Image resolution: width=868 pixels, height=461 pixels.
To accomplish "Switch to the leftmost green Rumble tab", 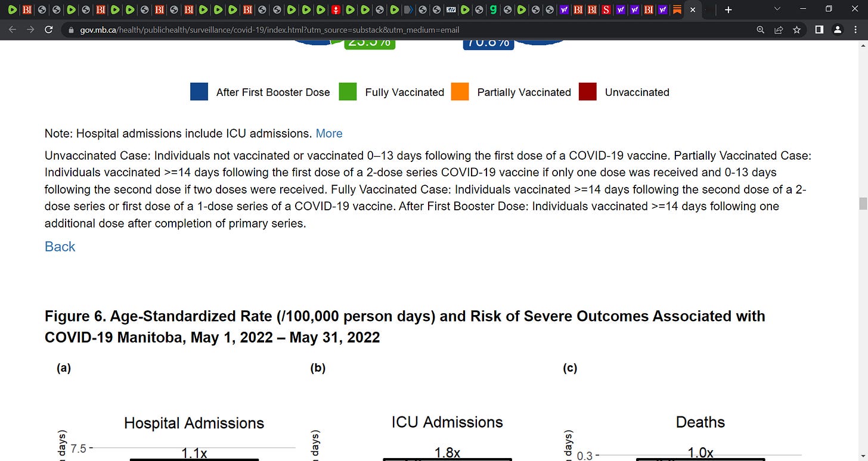I will [x=12, y=10].
